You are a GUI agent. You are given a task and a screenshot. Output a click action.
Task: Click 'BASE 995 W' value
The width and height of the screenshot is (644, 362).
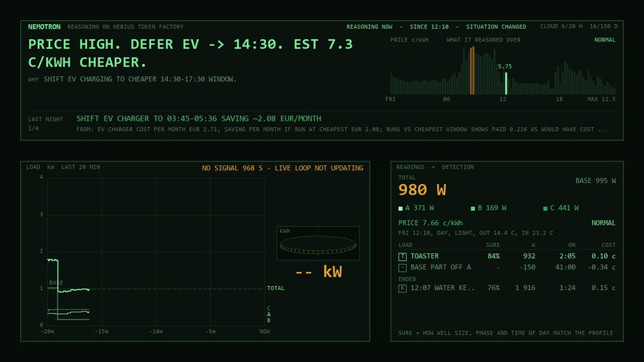coord(595,181)
